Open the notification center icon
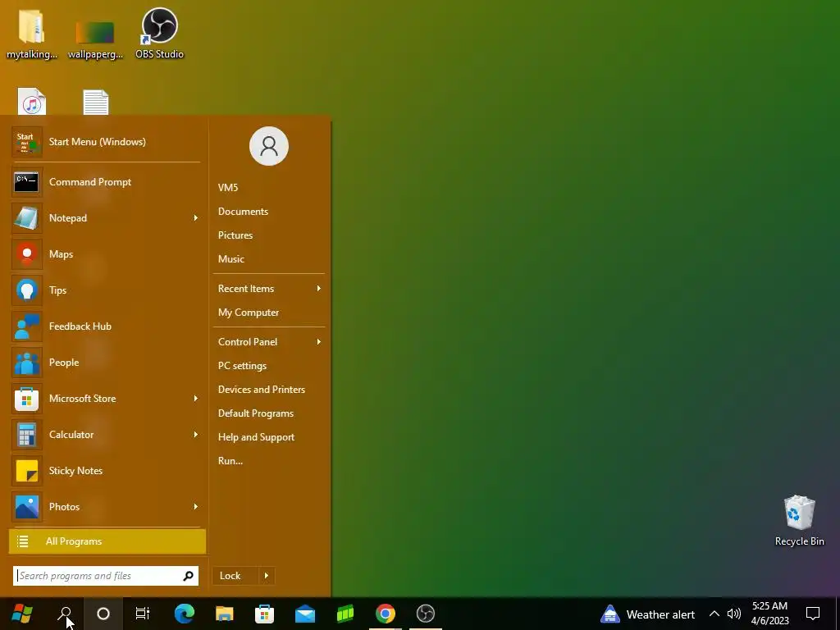 [x=813, y=614]
